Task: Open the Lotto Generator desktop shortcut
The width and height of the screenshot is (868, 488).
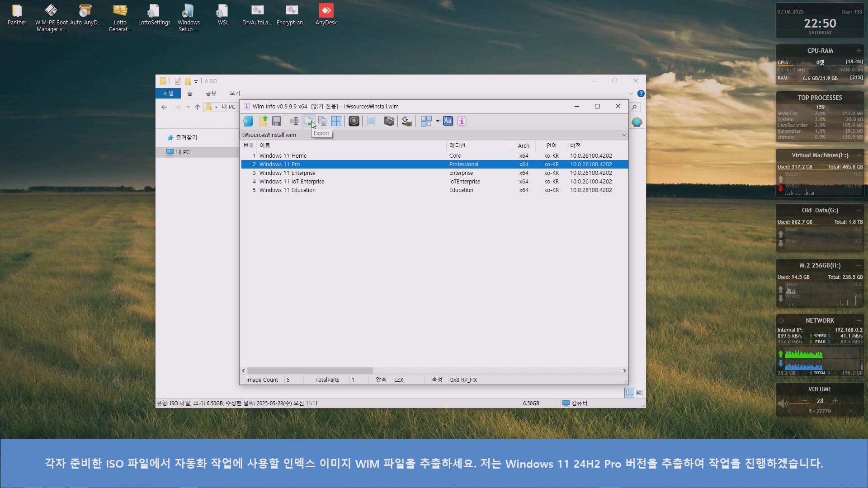Action: (120, 18)
